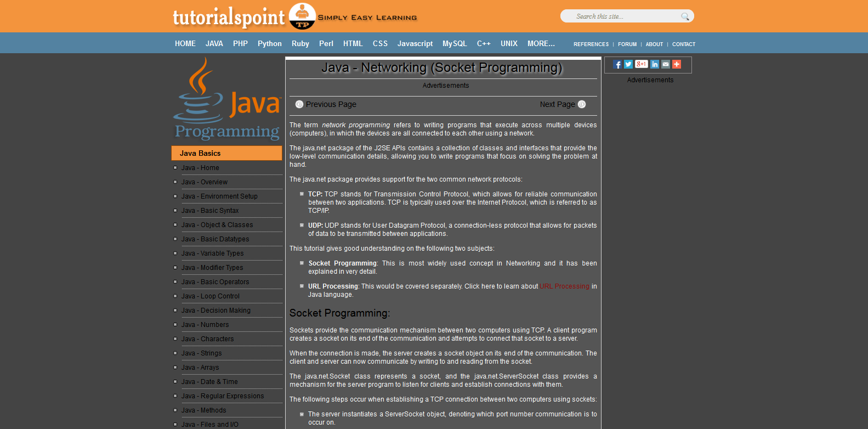The height and width of the screenshot is (429, 868).
Task: Click the Java Programming logo image
Action: [x=227, y=99]
